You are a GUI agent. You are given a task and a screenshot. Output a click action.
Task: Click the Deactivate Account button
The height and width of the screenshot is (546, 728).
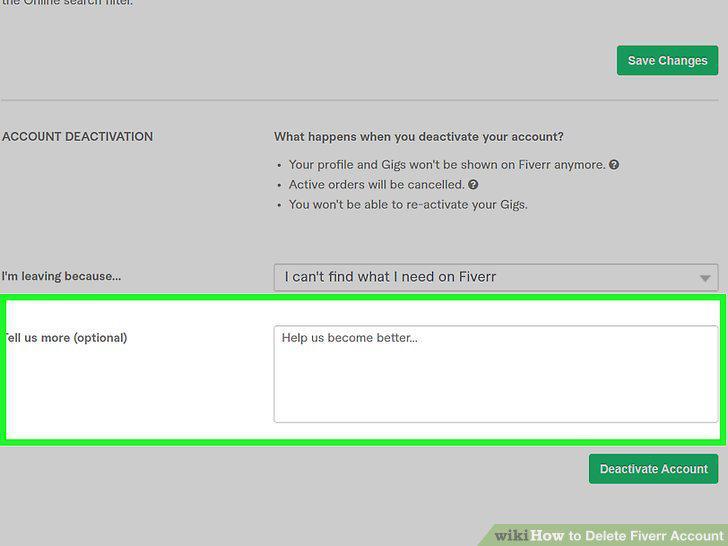tap(653, 469)
